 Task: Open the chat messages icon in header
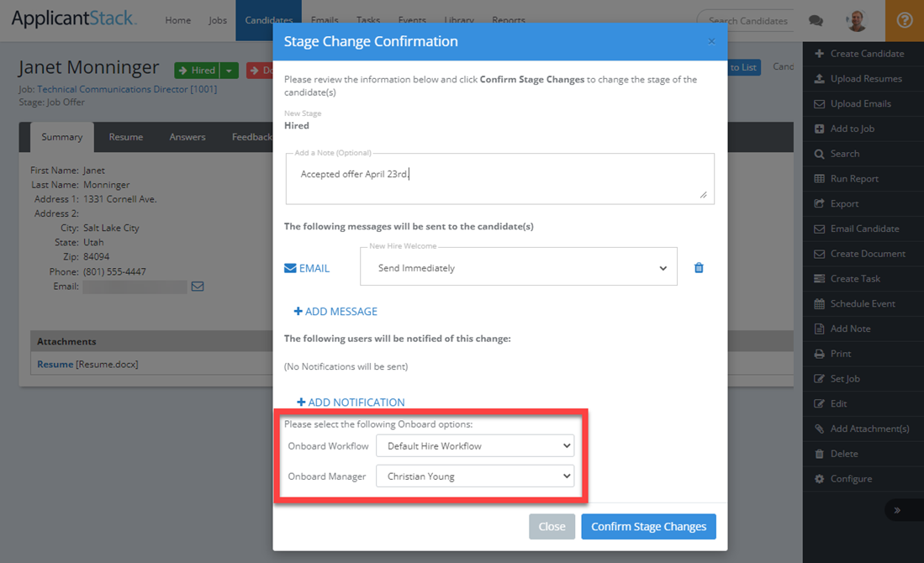coord(815,21)
